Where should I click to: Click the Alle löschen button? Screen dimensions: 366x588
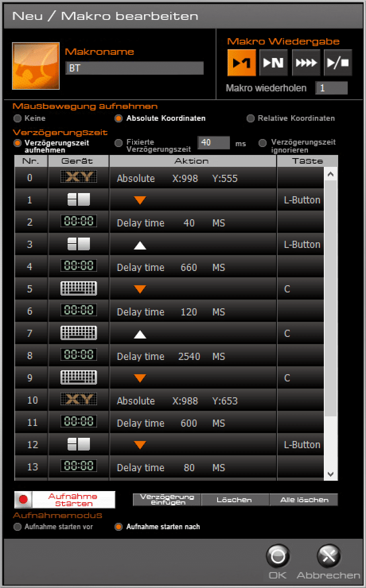(x=304, y=500)
